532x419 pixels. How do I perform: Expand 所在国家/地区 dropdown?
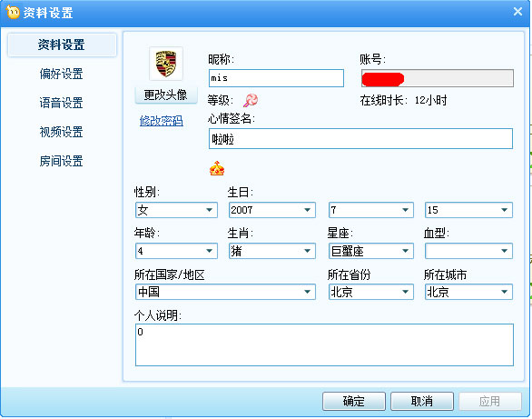tap(225, 292)
